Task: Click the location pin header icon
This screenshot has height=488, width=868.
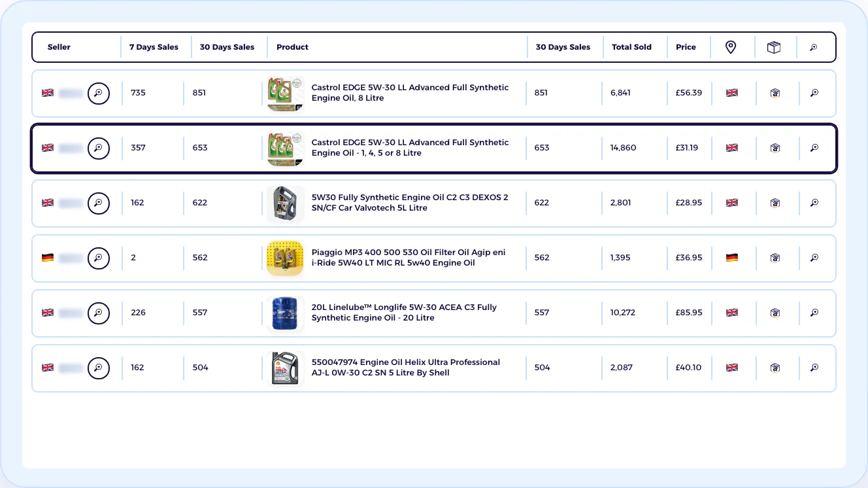Action: [x=731, y=47]
